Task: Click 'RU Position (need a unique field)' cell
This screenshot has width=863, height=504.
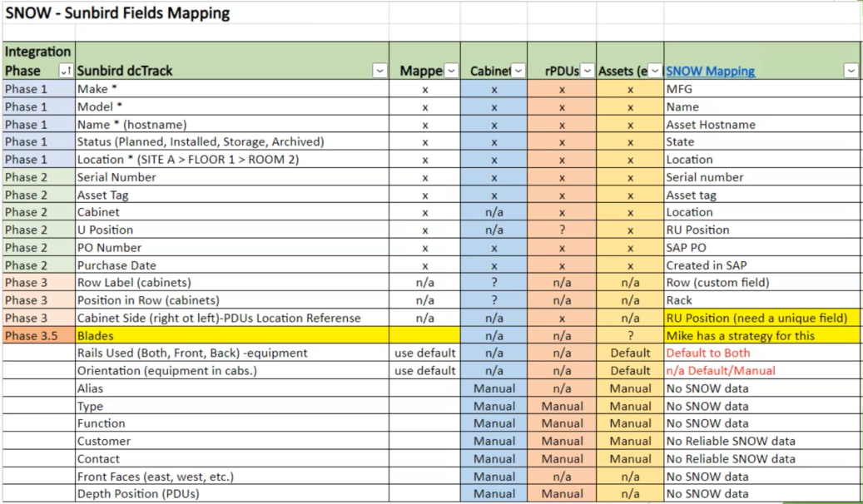Action: 761,318
